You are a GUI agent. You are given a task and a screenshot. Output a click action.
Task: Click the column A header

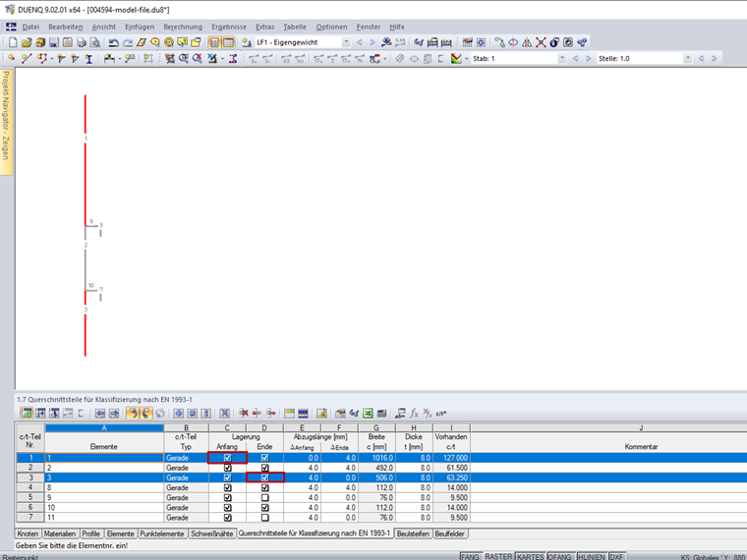pos(104,427)
